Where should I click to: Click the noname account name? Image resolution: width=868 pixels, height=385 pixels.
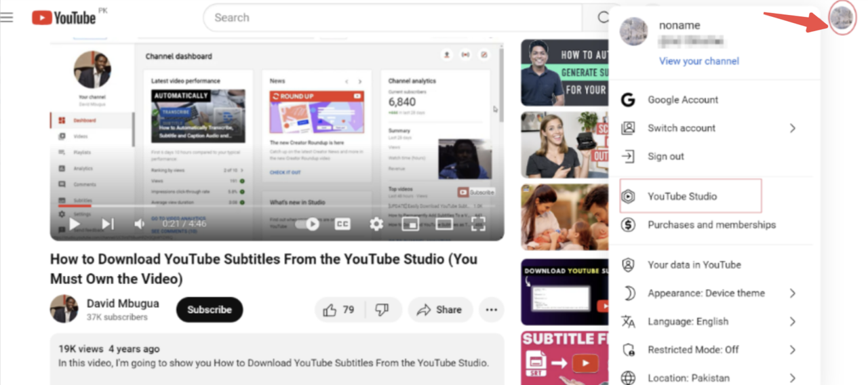tap(679, 25)
